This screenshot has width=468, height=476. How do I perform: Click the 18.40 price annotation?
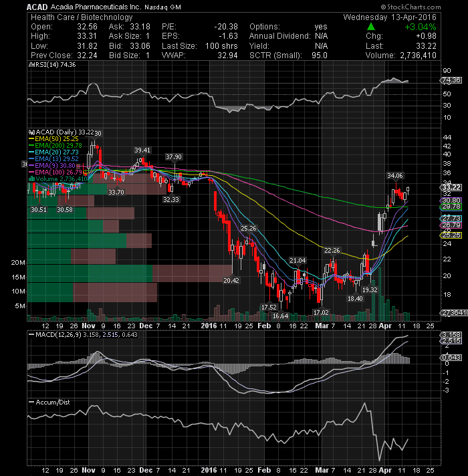coord(355,299)
